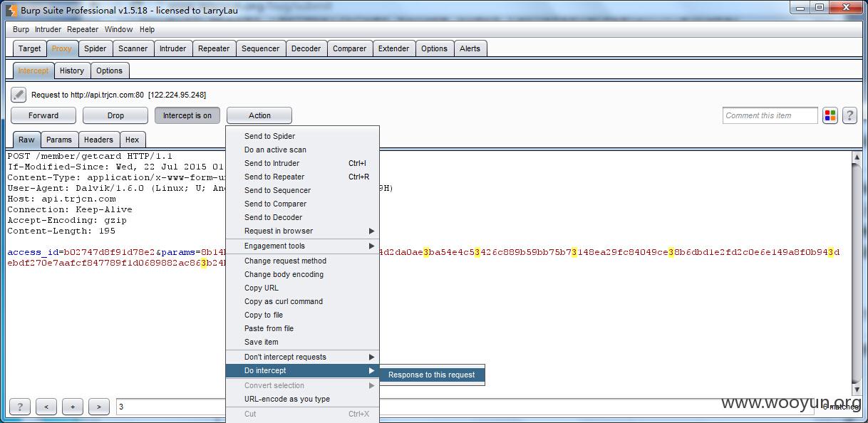The image size is (868, 423).
Task: Open the highlight color picker icon
Action: pos(830,115)
